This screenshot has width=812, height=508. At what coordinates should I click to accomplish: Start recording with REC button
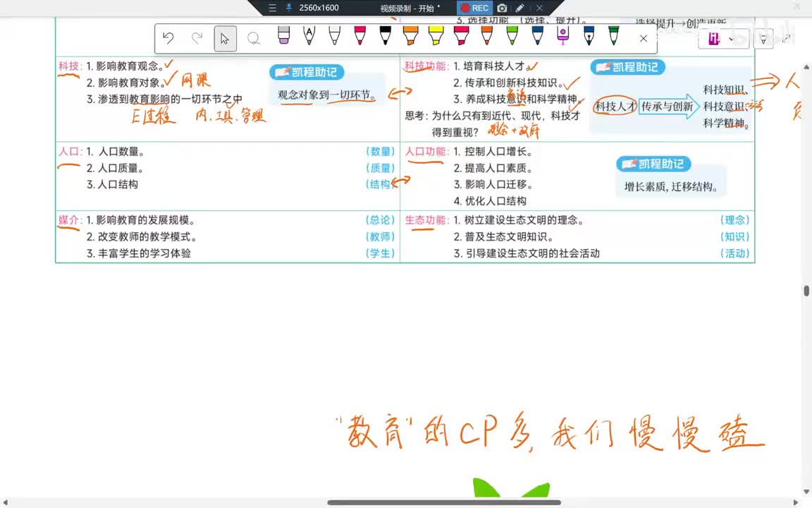coord(474,8)
